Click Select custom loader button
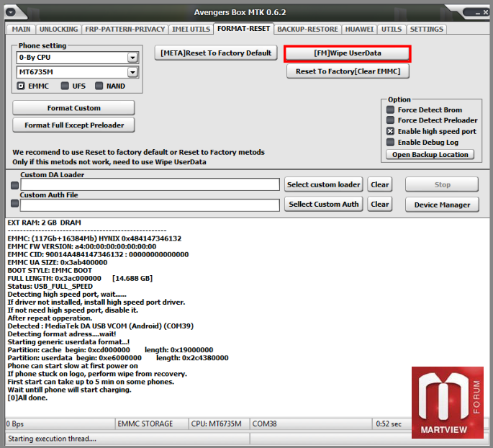Screen dimensions: 493x448 (324, 184)
